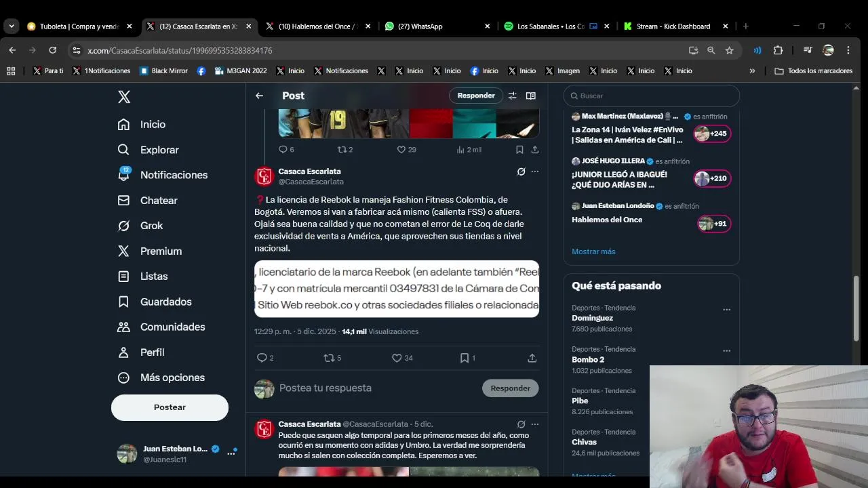Click the reply icon showing 6
Viewport: 868px width, 488px height.
tap(283, 149)
